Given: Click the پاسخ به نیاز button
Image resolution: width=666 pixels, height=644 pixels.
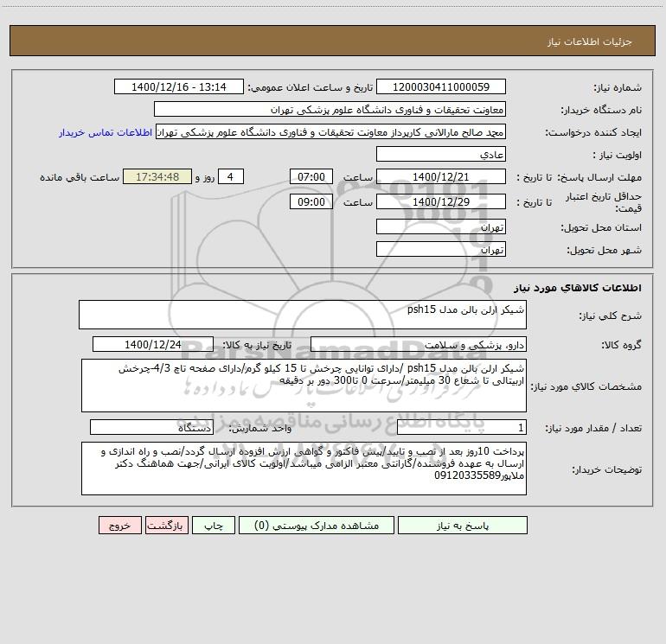Looking at the screenshot, I should [x=462, y=526].
